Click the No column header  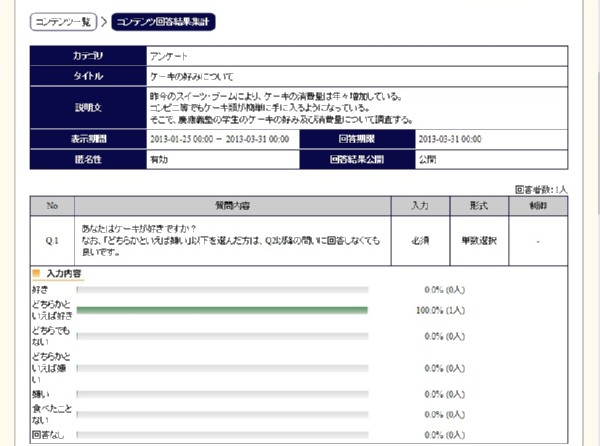click(x=52, y=205)
